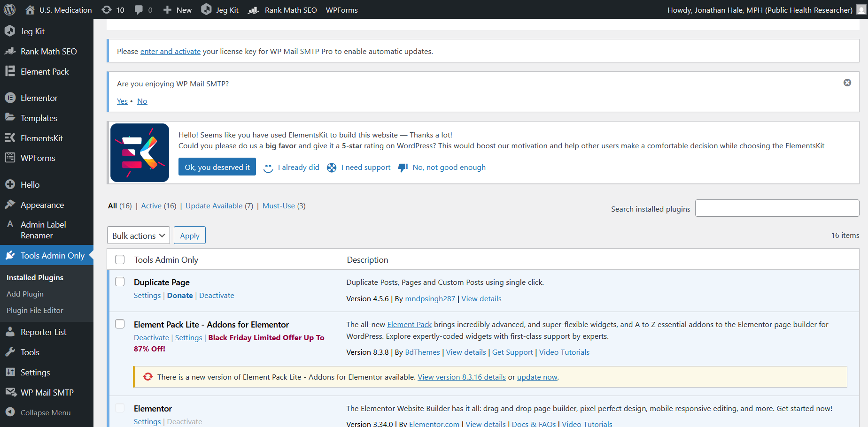868x427 pixels.
Task: Click the Appearance paintbrush icon
Action: click(x=10, y=205)
